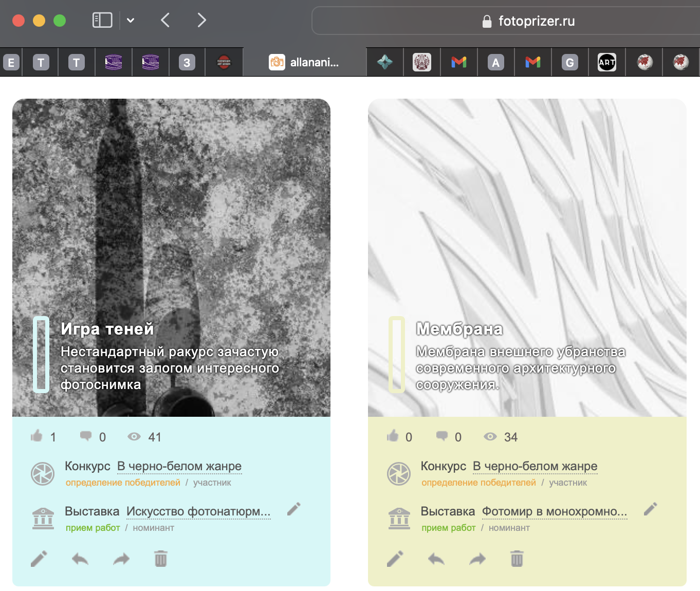This screenshot has width=700, height=591.
Task: Click the reply arrow on Мембрана card
Action: point(436,559)
